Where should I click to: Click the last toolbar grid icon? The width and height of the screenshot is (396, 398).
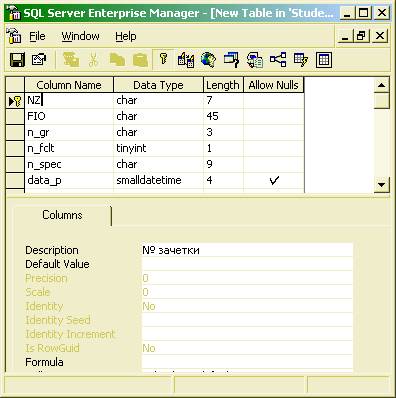pyautogui.click(x=324, y=60)
